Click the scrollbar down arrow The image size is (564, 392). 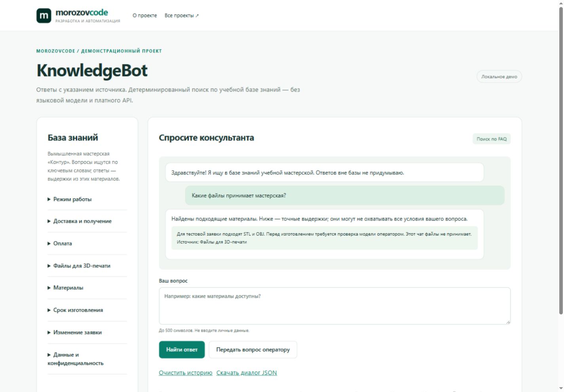coord(561,388)
